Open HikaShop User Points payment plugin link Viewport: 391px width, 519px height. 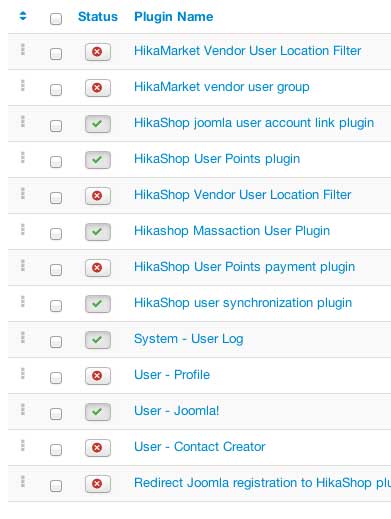pyautogui.click(x=244, y=267)
